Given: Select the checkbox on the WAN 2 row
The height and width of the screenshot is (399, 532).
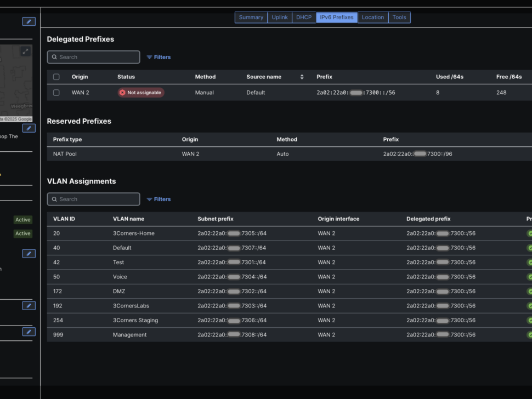Looking at the screenshot, I should pyautogui.click(x=56, y=93).
